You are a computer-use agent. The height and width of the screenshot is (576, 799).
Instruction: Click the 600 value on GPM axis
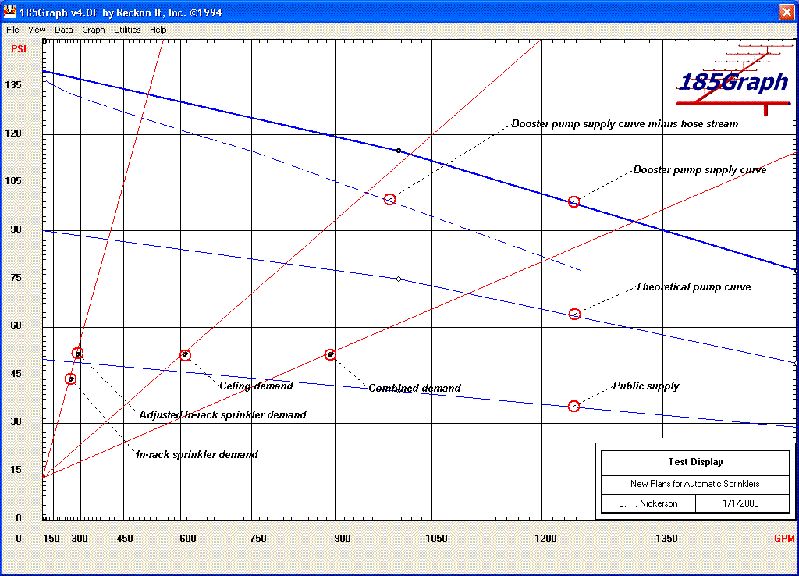click(x=188, y=539)
